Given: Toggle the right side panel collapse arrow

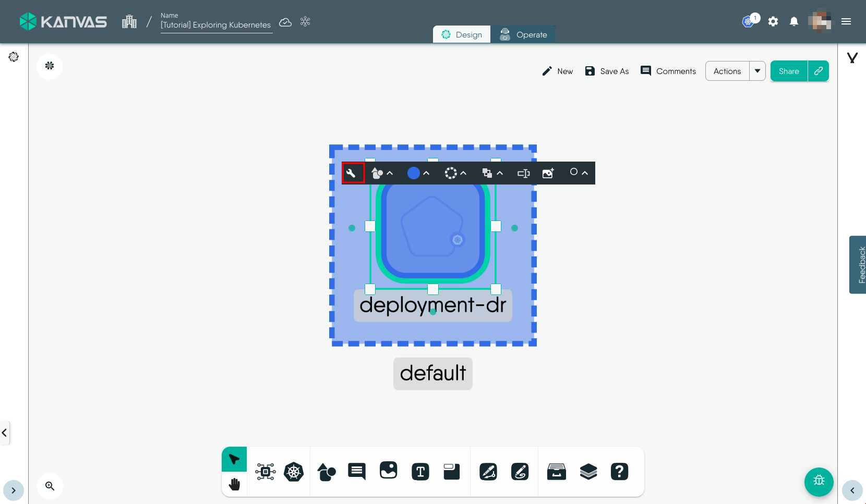Looking at the screenshot, I should pos(852,490).
